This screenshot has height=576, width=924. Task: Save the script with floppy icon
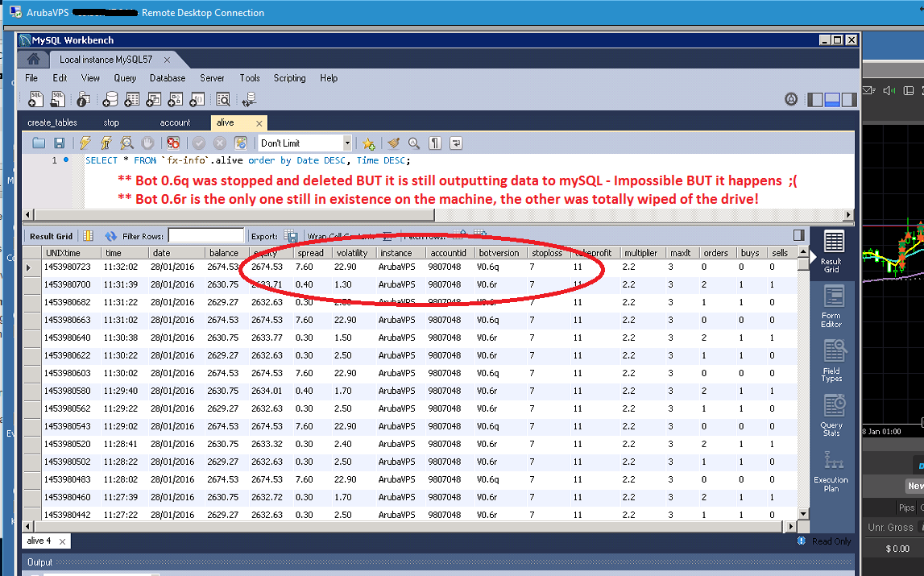[59, 143]
